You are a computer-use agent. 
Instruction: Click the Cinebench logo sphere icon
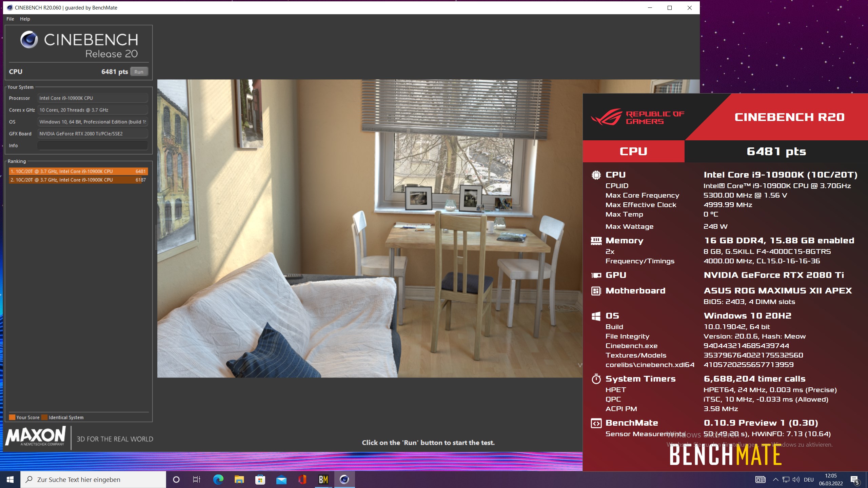[29, 40]
